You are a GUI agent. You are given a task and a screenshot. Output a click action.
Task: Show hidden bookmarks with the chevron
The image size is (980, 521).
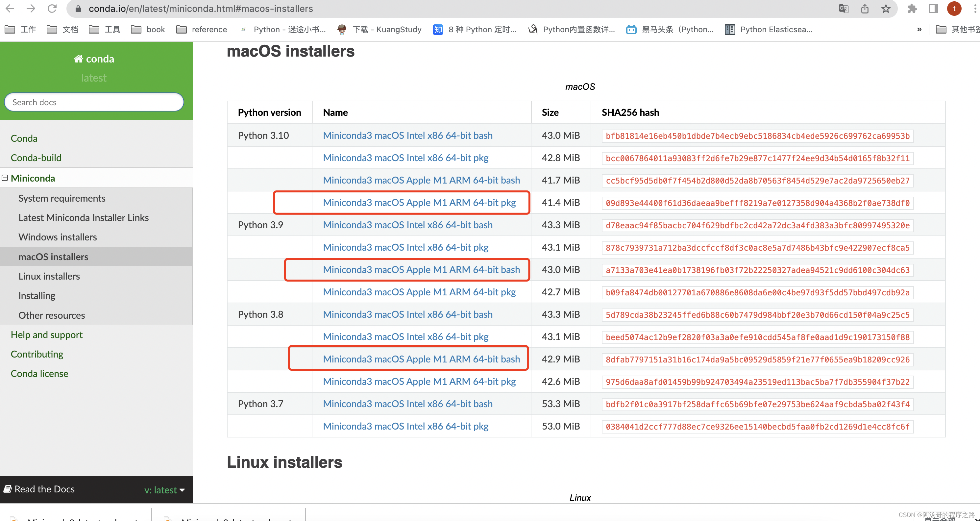tap(919, 29)
